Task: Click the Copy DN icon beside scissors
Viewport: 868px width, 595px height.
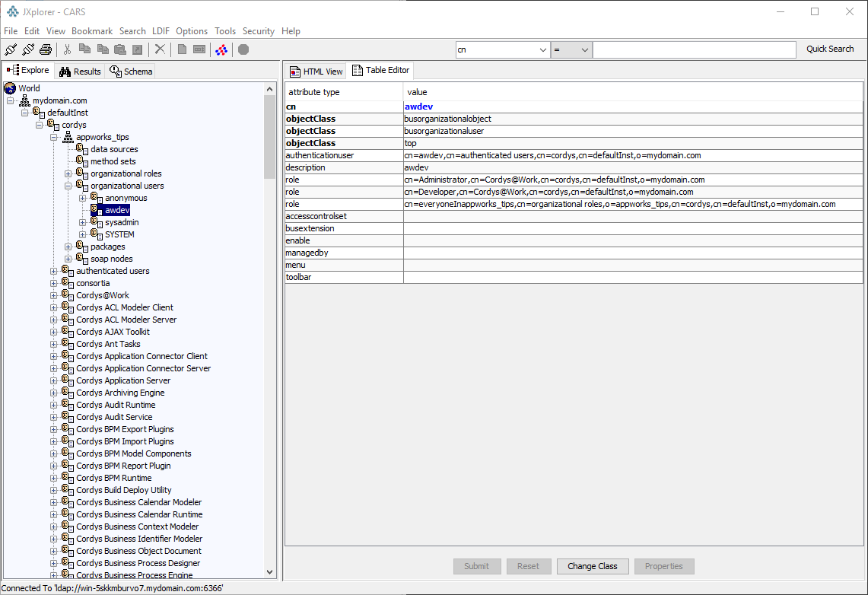Action: click(x=84, y=49)
